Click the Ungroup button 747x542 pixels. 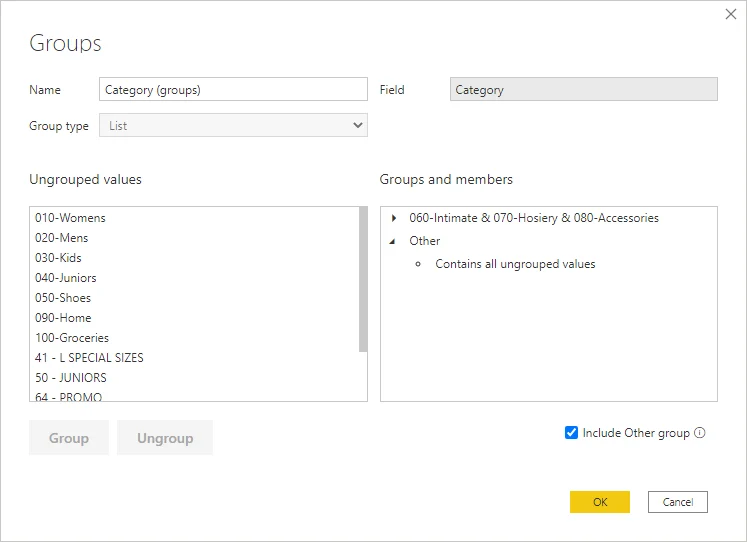pyautogui.click(x=165, y=438)
